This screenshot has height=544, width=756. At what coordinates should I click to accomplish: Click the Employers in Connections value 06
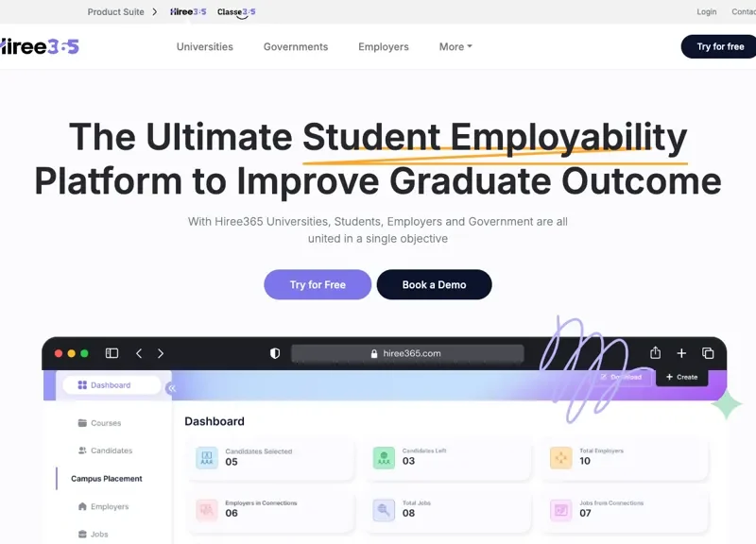(x=232, y=513)
